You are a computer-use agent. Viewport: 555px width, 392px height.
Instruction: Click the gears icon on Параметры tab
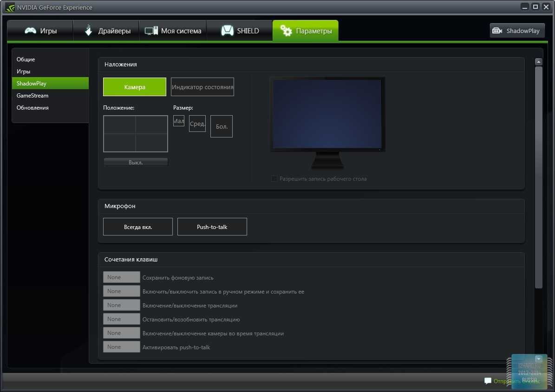(x=286, y=31)
